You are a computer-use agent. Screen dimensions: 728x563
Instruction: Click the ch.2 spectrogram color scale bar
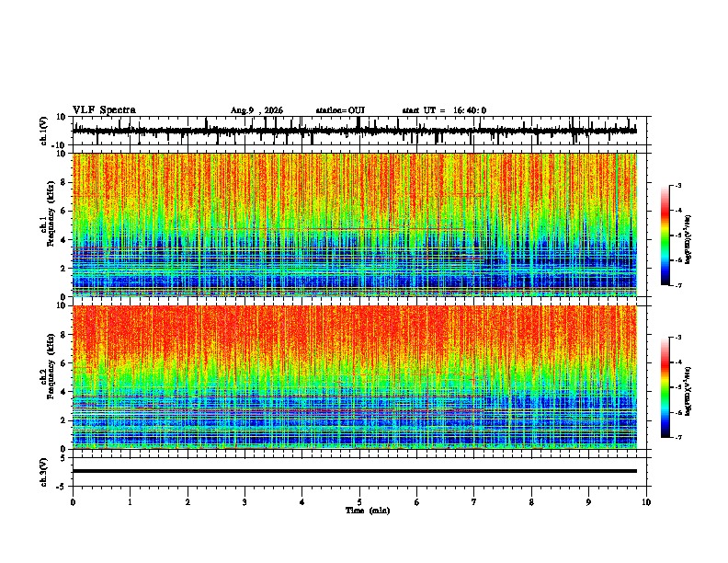click(665, 387)
